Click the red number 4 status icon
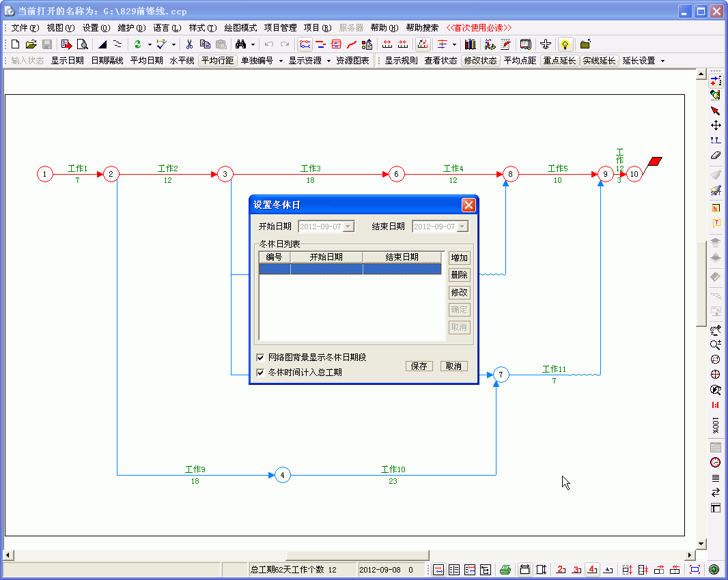 coord(592,569)
